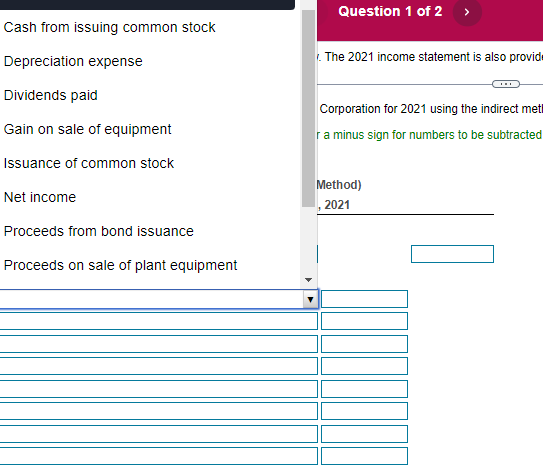Pick the 'Dividends paid' option
The image size is (543, 467).
point(51,95)
